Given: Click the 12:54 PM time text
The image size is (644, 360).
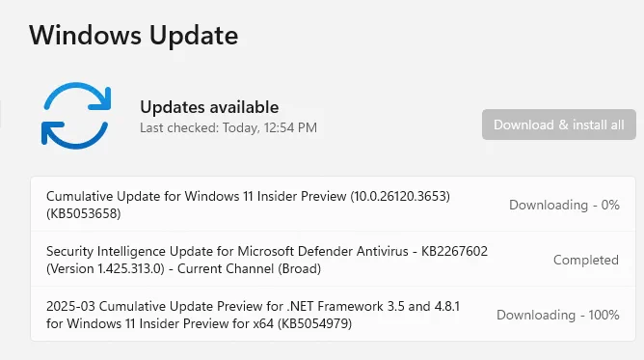Looking at the screenshot, I should pyautogui.click(x=290, y=127).
